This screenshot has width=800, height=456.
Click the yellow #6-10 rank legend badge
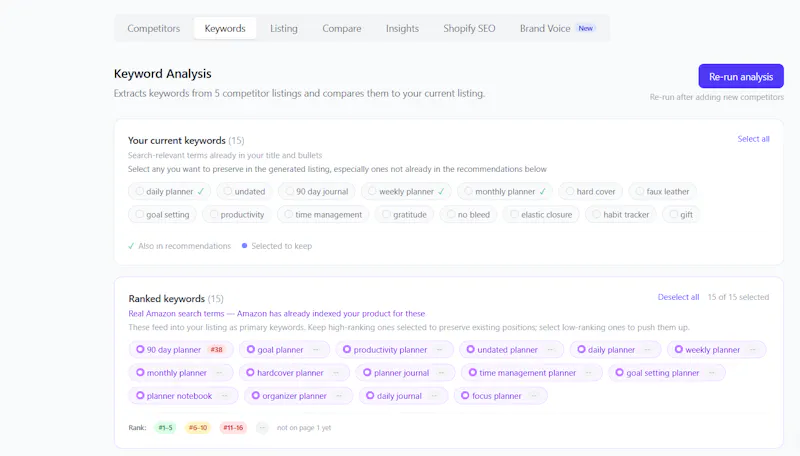198,427
